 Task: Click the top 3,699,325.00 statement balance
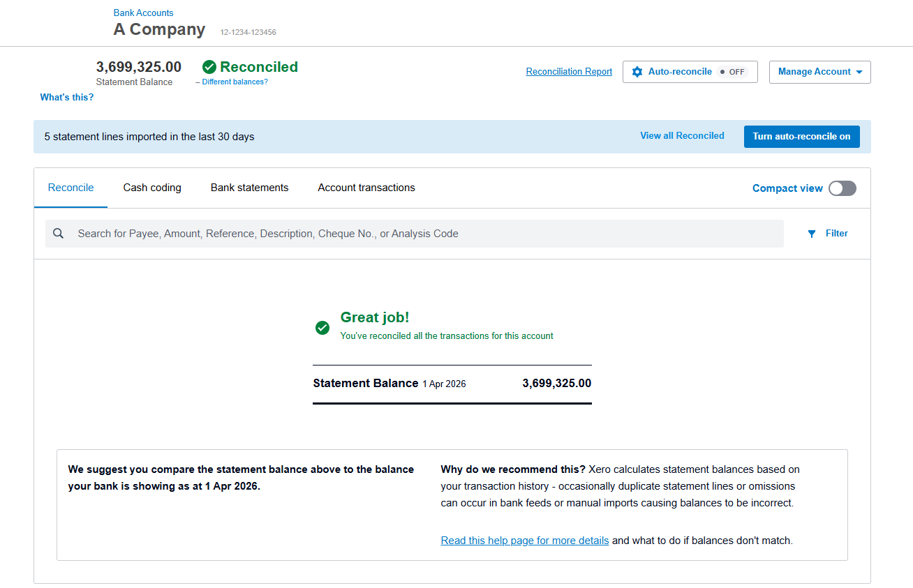139,67
